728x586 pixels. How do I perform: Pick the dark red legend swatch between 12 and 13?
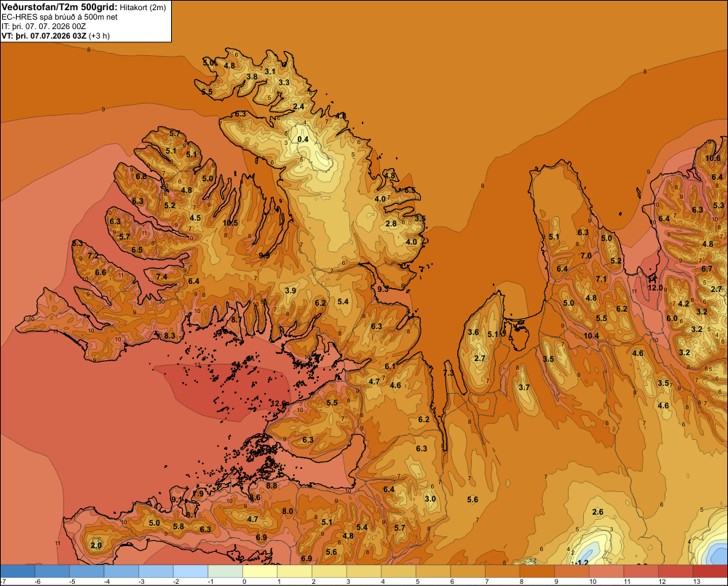(x=676, y=571)
